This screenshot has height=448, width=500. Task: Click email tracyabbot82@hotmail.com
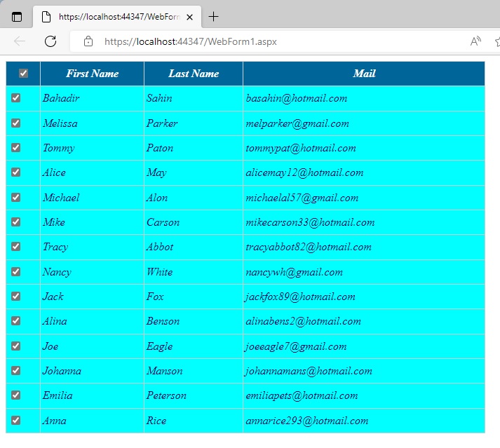pos(309,247)
